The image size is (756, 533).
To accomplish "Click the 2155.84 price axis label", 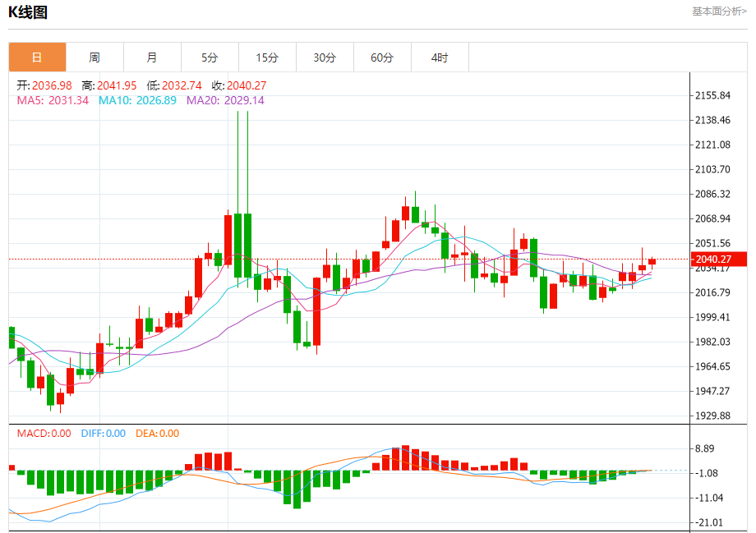I will click(712, 95).
